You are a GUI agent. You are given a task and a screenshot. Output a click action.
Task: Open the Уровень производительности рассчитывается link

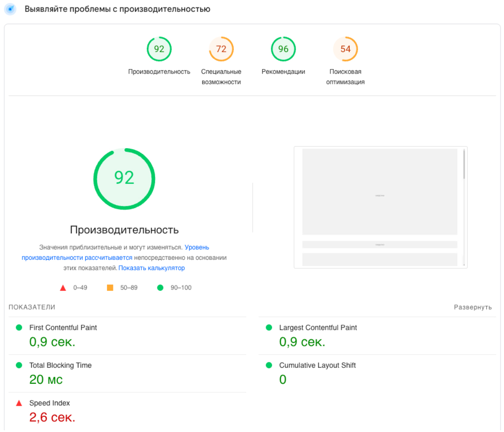77,258
